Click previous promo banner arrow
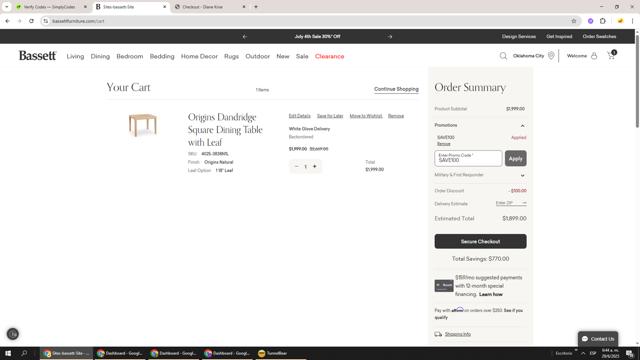 point(244,36)
